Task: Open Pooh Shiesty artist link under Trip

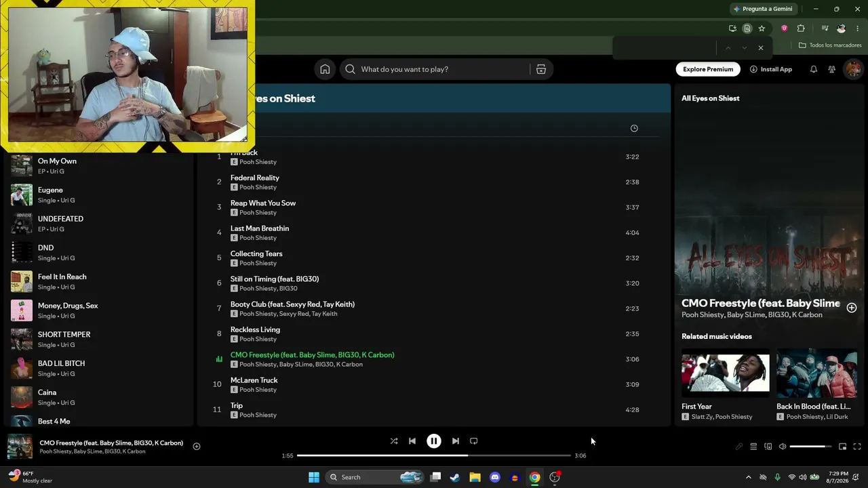Action: [x=258, y=415]
